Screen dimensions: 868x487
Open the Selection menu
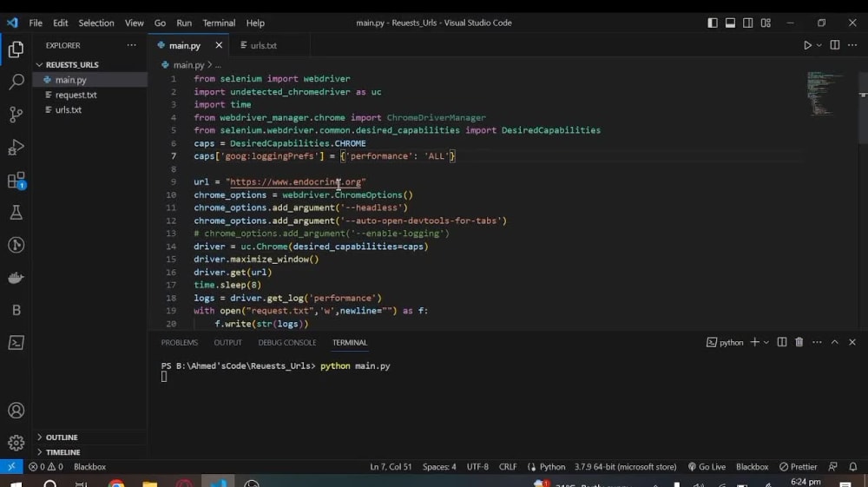click(96, 23)
